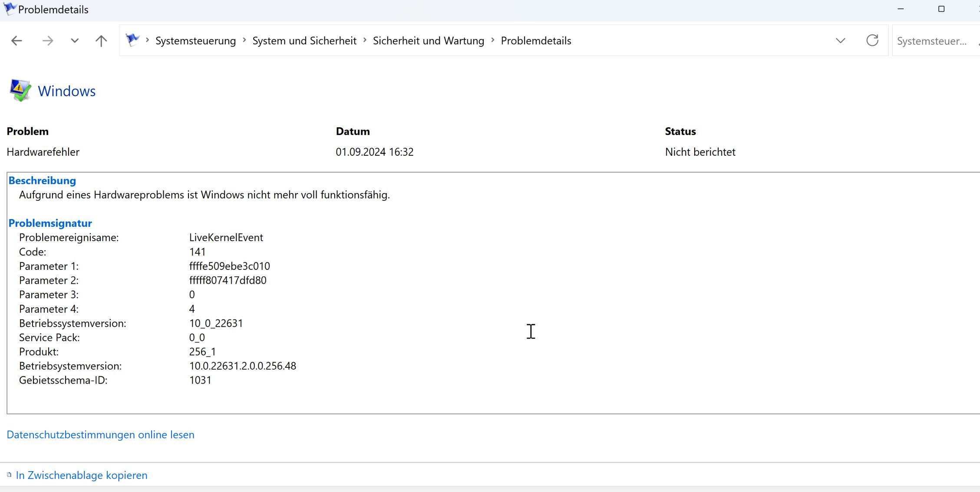Image resolution: width=980 pixels, height=492 pixels.
Task: Expand the address bar history dropdown
Action: (840, 41)
